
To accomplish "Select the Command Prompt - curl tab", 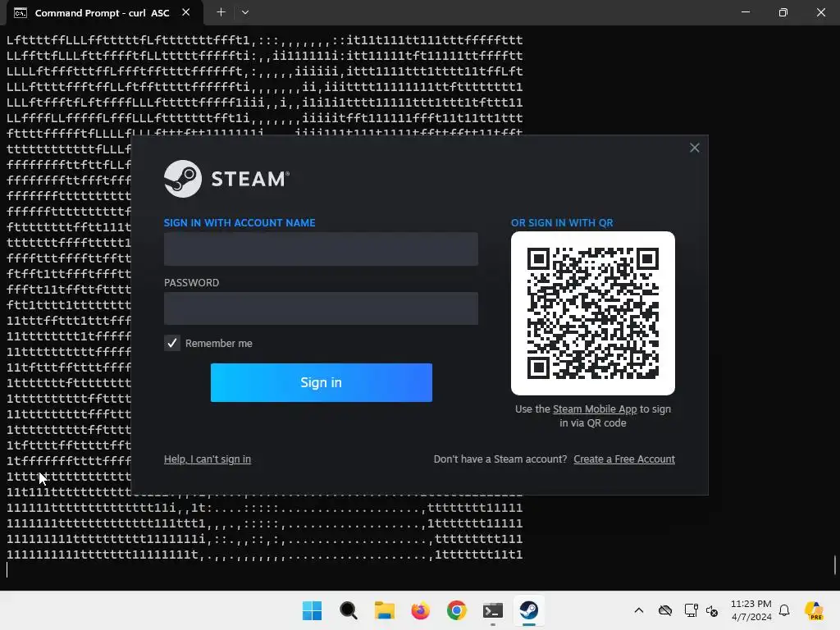I will (102, 13).
